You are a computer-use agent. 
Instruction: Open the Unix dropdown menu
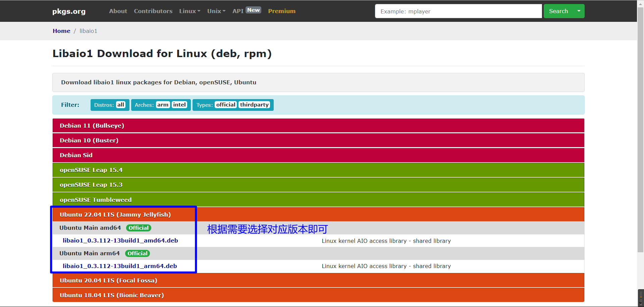coord(216,11)
